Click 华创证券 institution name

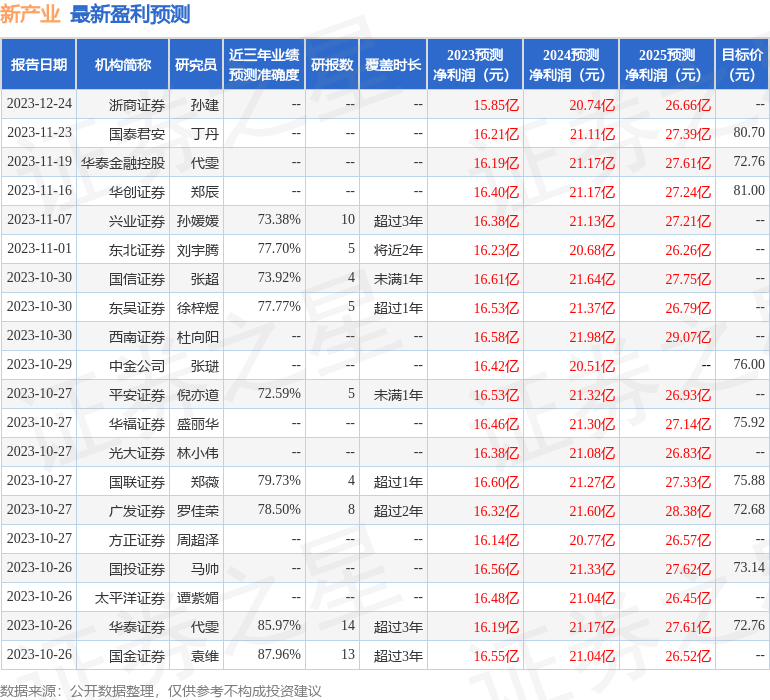(x=137, y=192)
